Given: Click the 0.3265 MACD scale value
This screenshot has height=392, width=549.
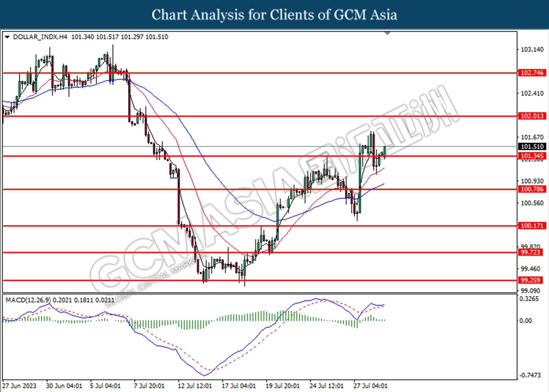Looking at the screenshot, I should 529,299.
